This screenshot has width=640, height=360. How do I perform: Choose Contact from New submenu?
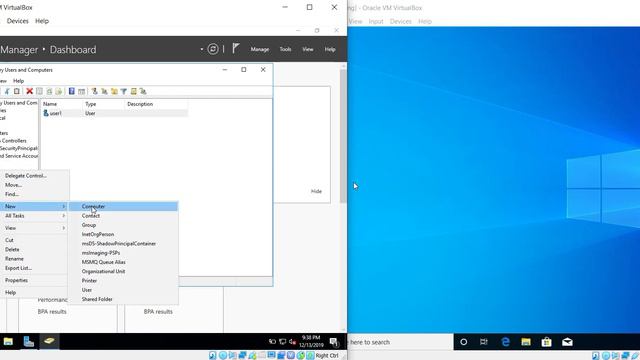(x=123, y=216)
